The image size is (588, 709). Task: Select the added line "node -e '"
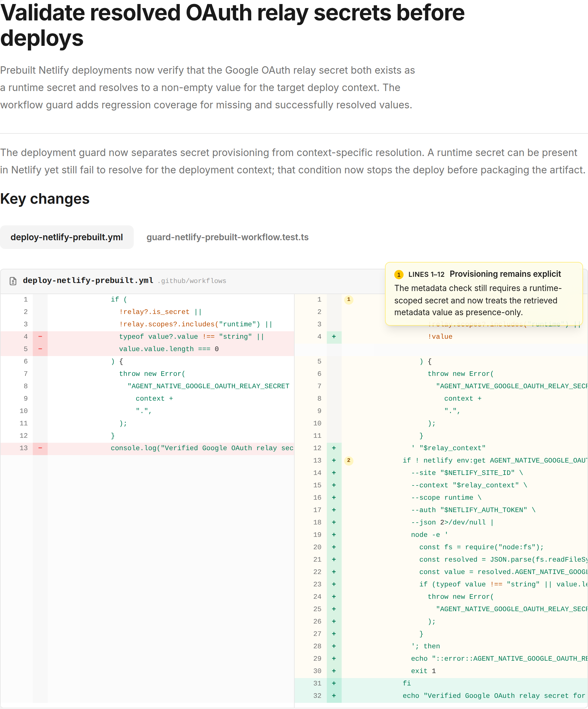click(441, 535)
